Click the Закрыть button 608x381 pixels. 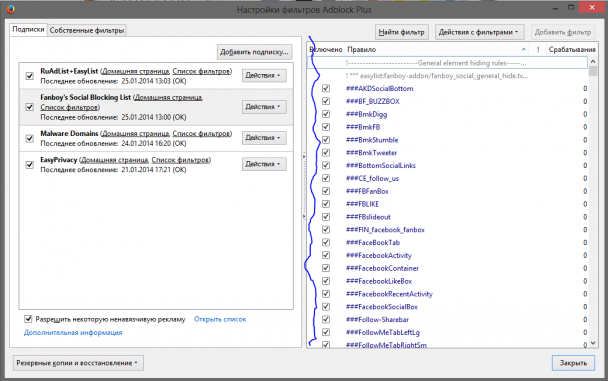point(573,363)
